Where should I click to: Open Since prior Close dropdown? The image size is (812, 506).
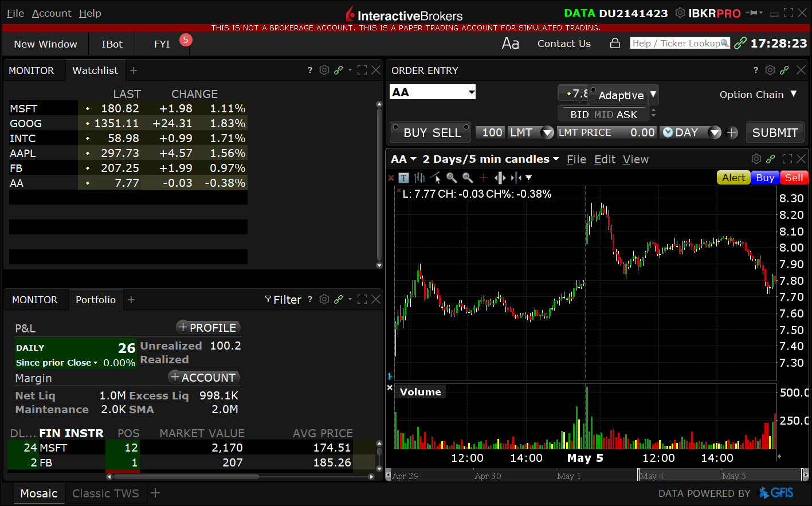(x=95, y=363)
